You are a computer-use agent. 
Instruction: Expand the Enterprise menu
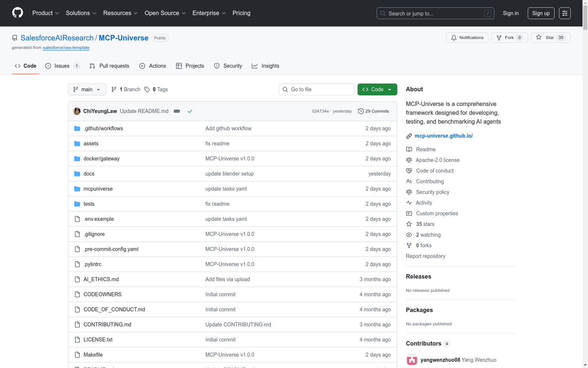coord(209,13)
